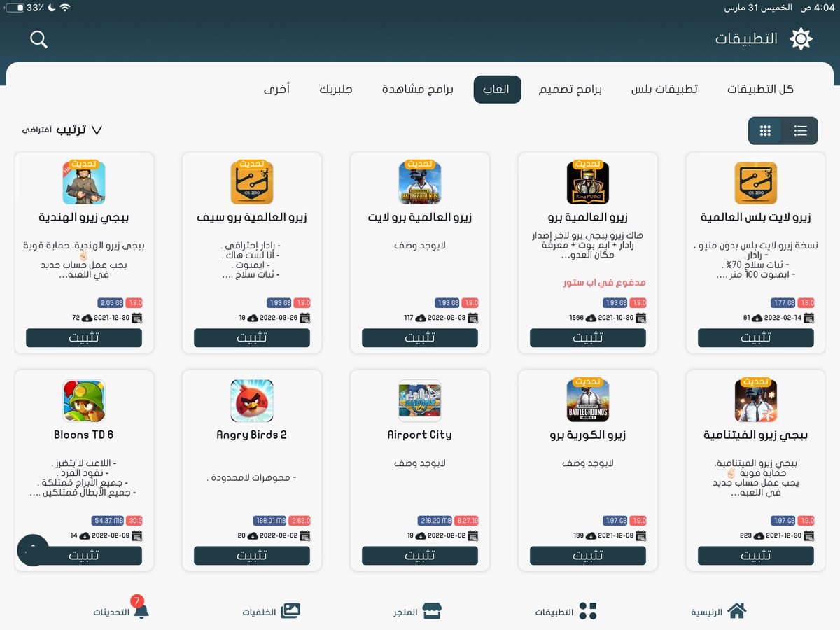Install Angry Birds 2 with تثبيت

pyautogui.click(x=252, y=556)
